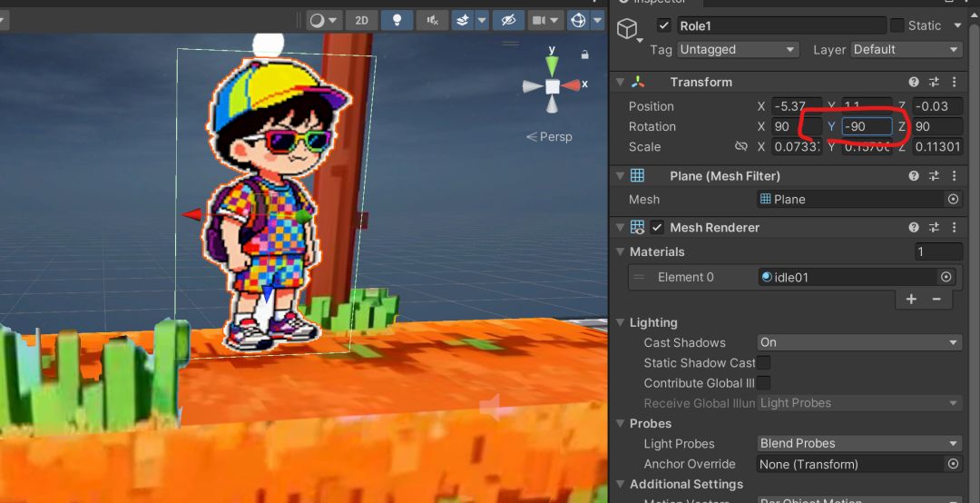The image size is (980, 503).
Task: Toggle scene audio mute icon
Action: coord(434,20)
